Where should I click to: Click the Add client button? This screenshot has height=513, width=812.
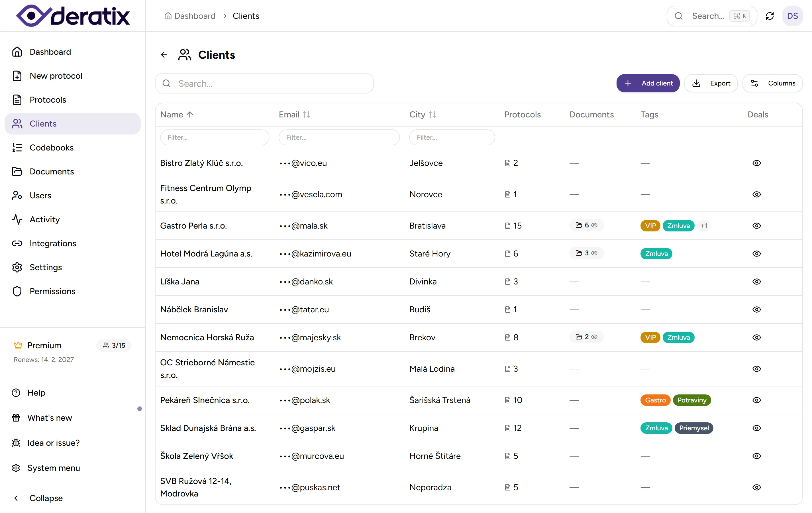[x=648, y=83]
